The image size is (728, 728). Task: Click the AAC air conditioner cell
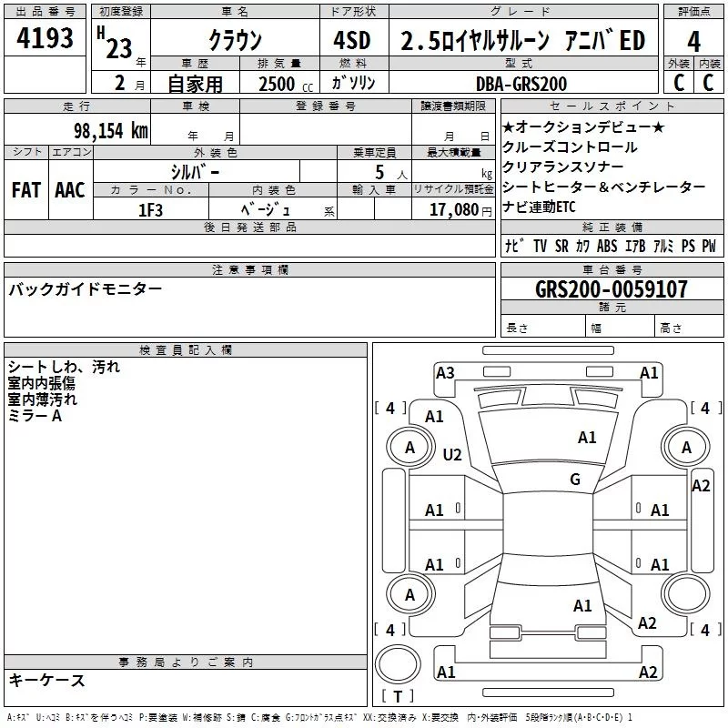tap(70, 190)
